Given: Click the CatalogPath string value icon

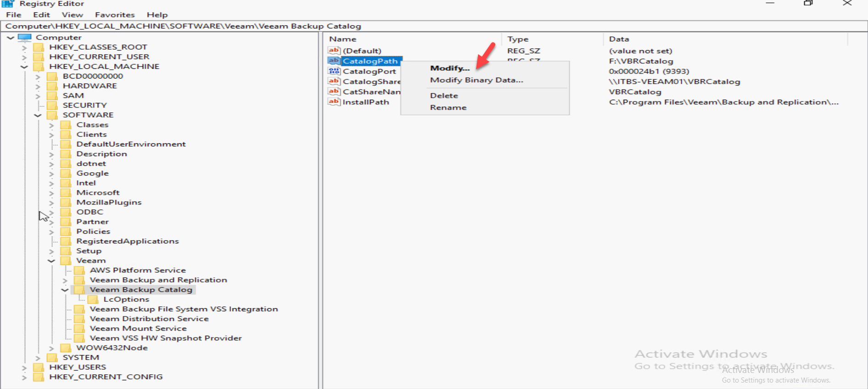Looking at the screenshot, I should pyautogui.click(x=334, y=61).
